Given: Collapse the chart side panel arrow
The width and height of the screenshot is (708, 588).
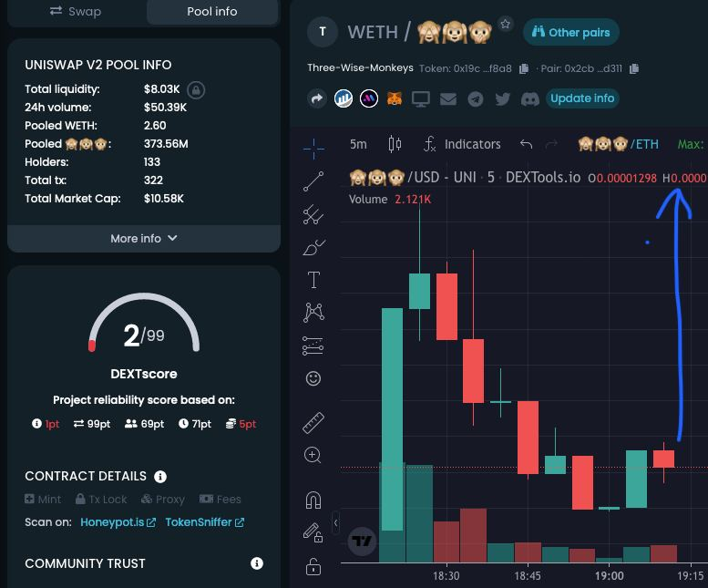Looking at the screenshot, I should (335, 523).
